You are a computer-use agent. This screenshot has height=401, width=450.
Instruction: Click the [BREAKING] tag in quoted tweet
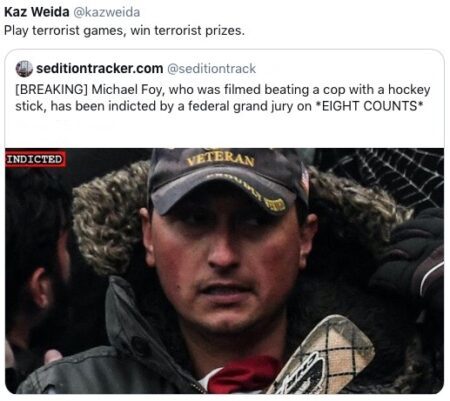pos(51,90)
